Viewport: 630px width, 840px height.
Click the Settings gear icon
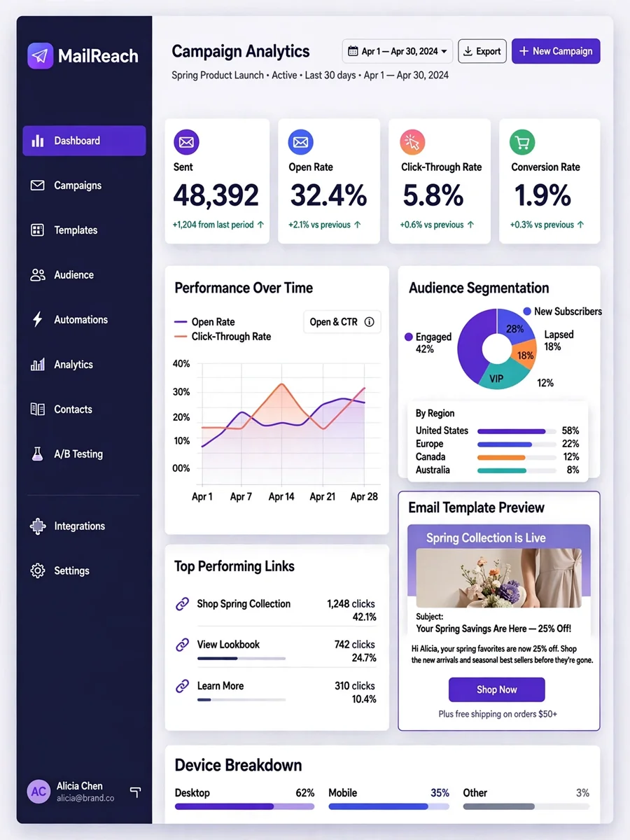pyautogui.click(x=38, y=570)
